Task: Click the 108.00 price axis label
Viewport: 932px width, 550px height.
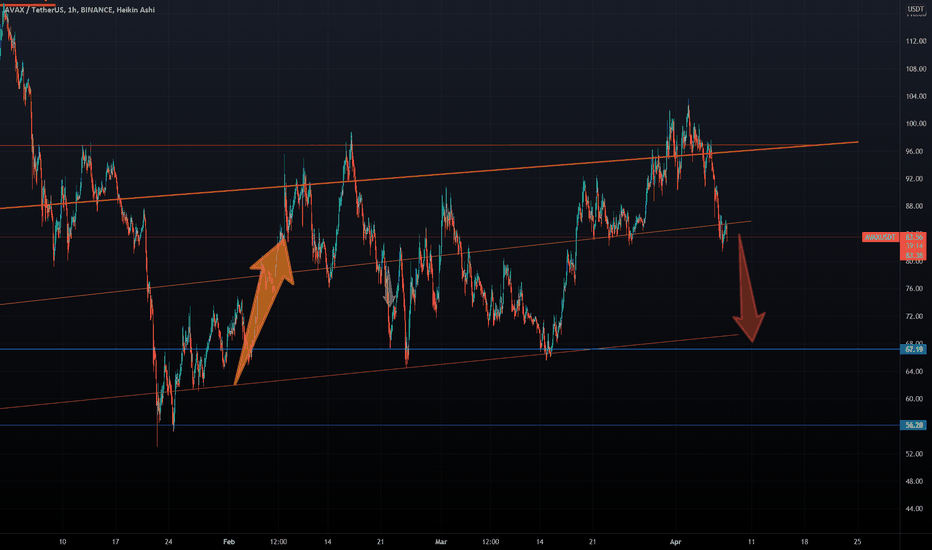Action: [915, 69]
